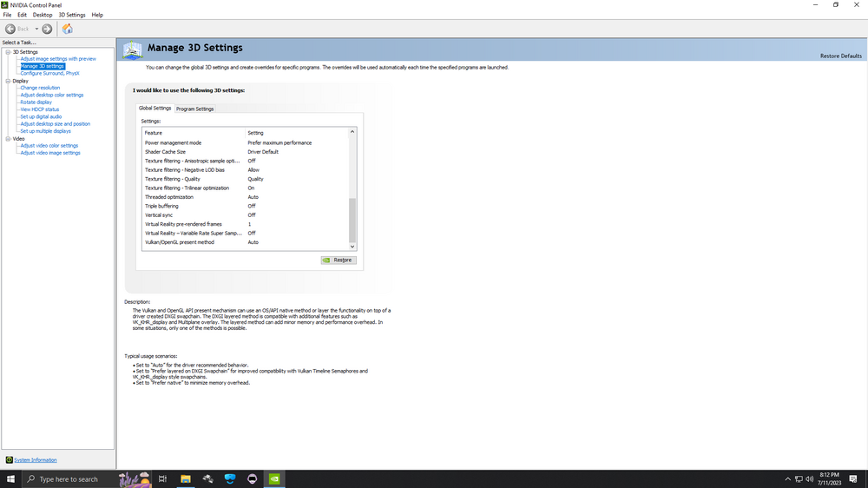Select Triple buffering row
Screen dimensions: 868x488
pos(246,206)
